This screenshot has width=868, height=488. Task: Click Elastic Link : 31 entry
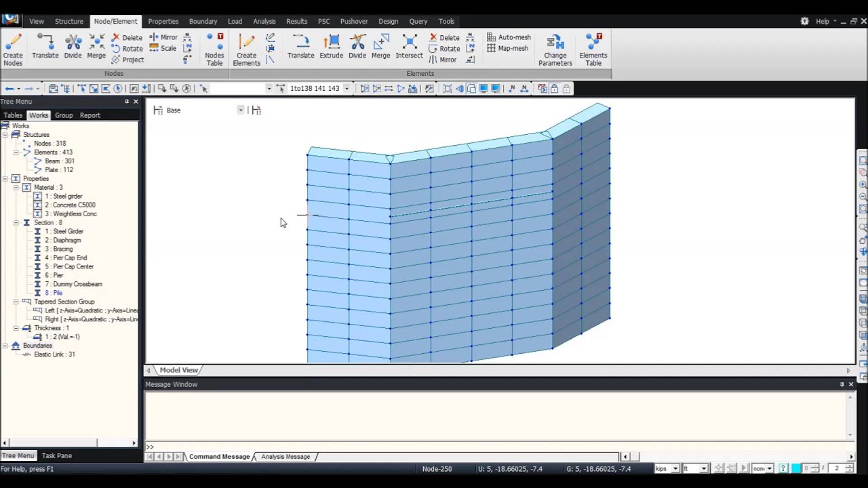pos(54,354)
